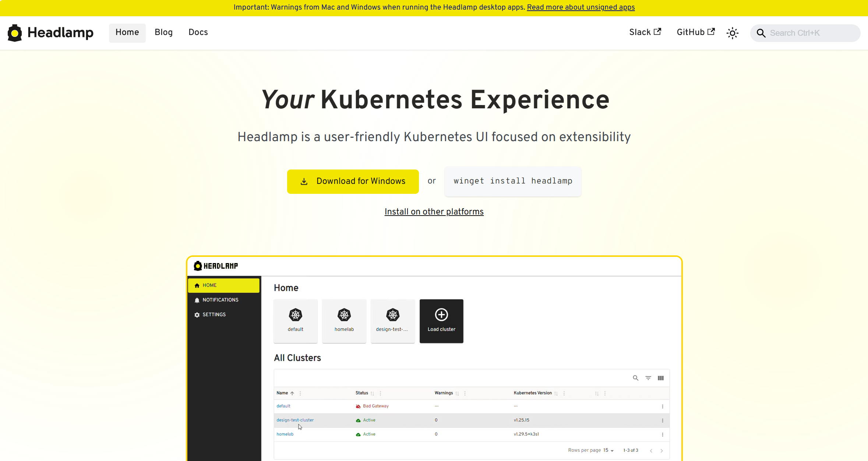This screenshot has height=461, width=868.
Task: Open row actions menu for the homelab row
Action: [x=663, y=434]
